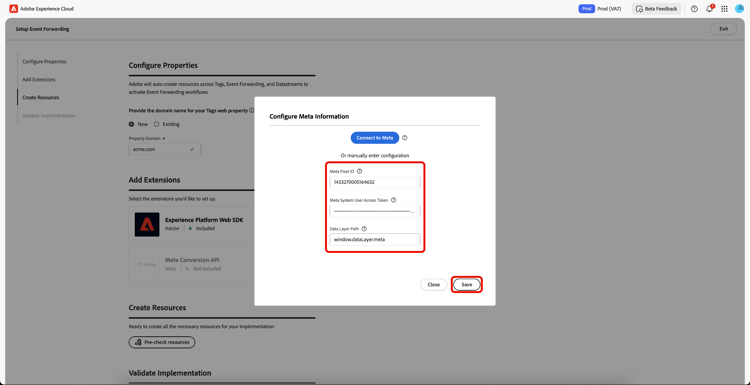Click info icon beside domain name prompt
The image size is (750, 385).
point(252,110)
